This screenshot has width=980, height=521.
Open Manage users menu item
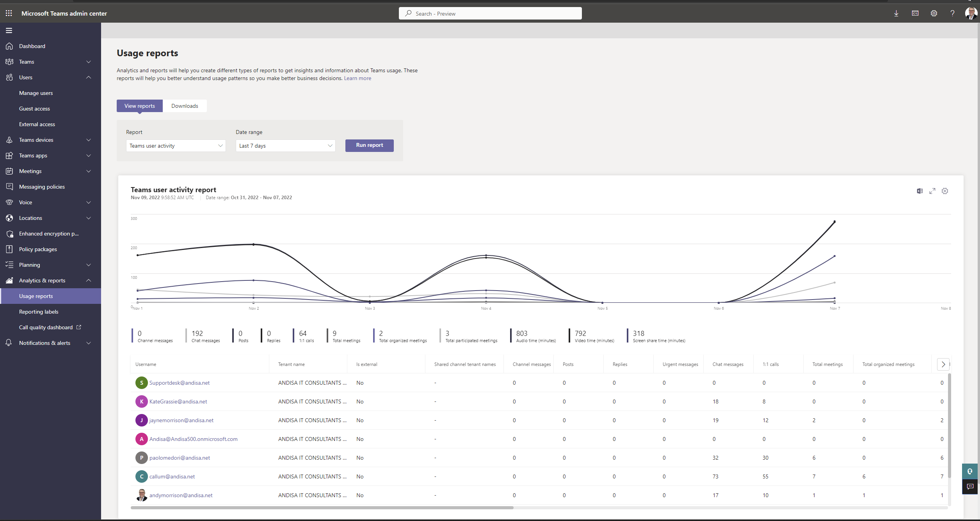click(x=36, y=93)
